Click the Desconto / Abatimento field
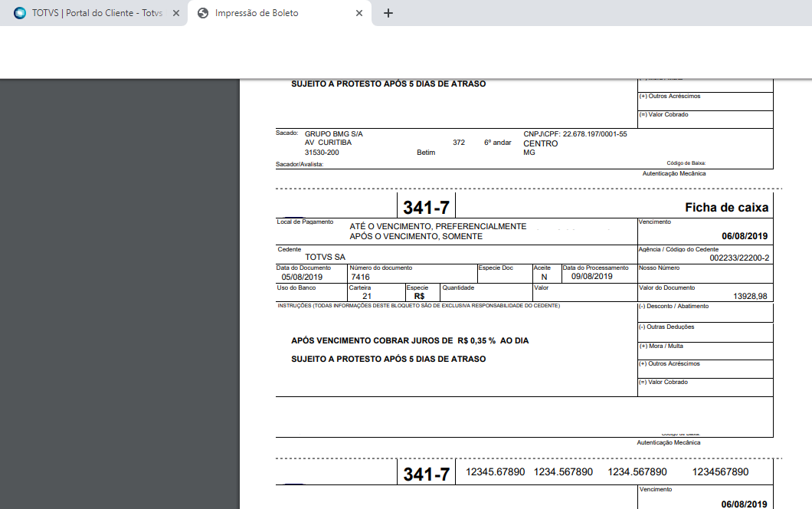The width and height of the screenshot is (812, 509). (x=706, y=313)
